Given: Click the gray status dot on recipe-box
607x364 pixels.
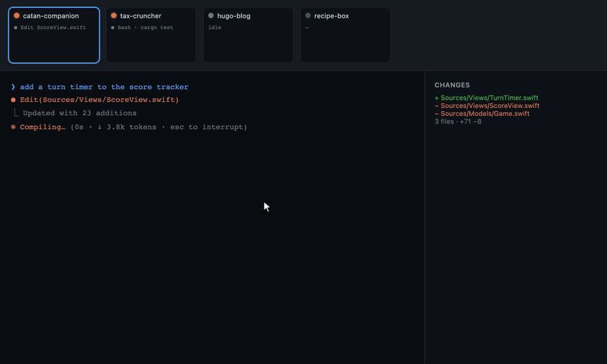Looking at the screenshot, I should [x=308, y=16].
